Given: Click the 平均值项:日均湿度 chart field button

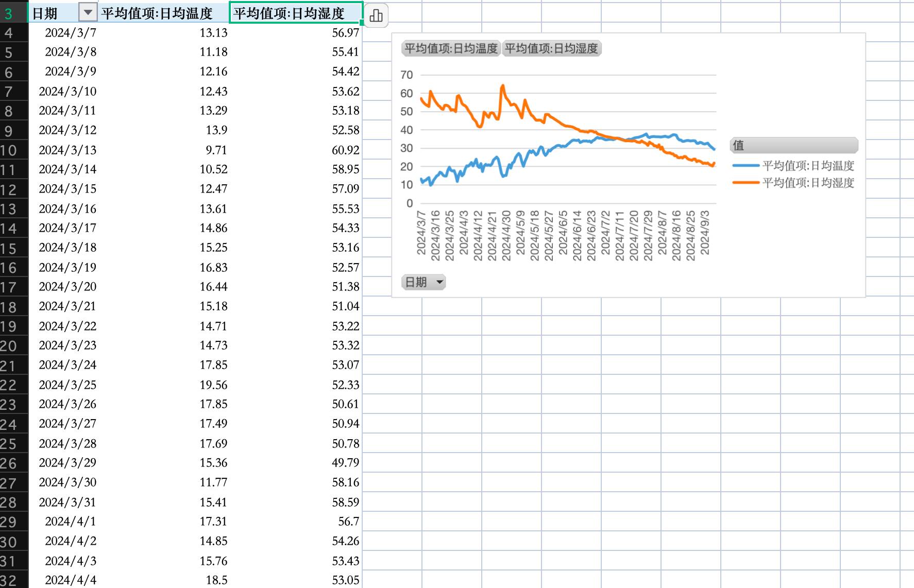Looking at the screenshot, I should [x=551, y=48].
